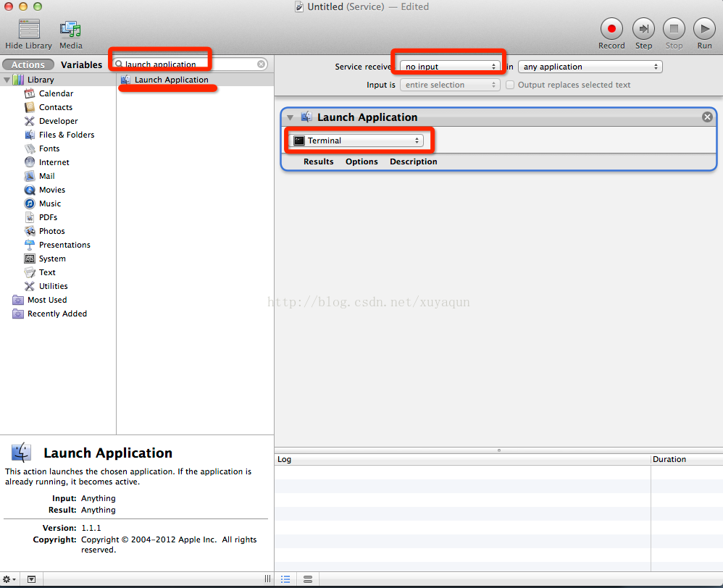723x588 pixels.
Task: Open the 'entire selection' Input dropdown
Action: click(x=450, y=85)
